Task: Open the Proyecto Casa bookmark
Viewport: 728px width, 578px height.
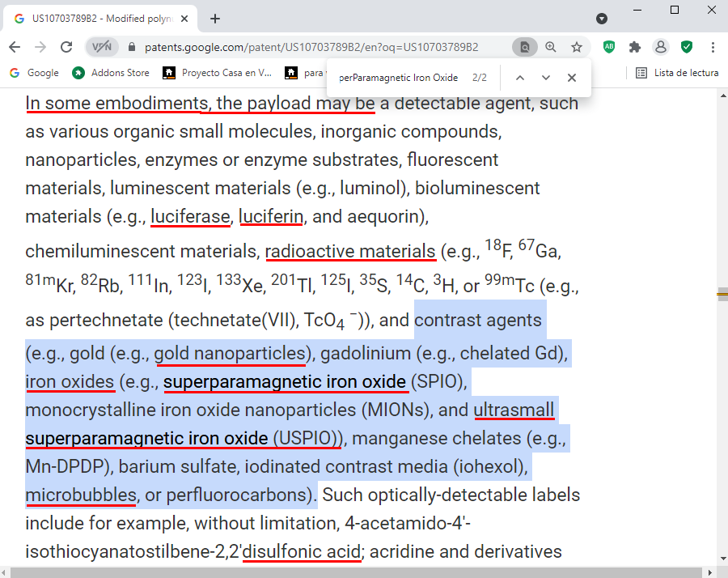Action: click(x=218, y=73)
